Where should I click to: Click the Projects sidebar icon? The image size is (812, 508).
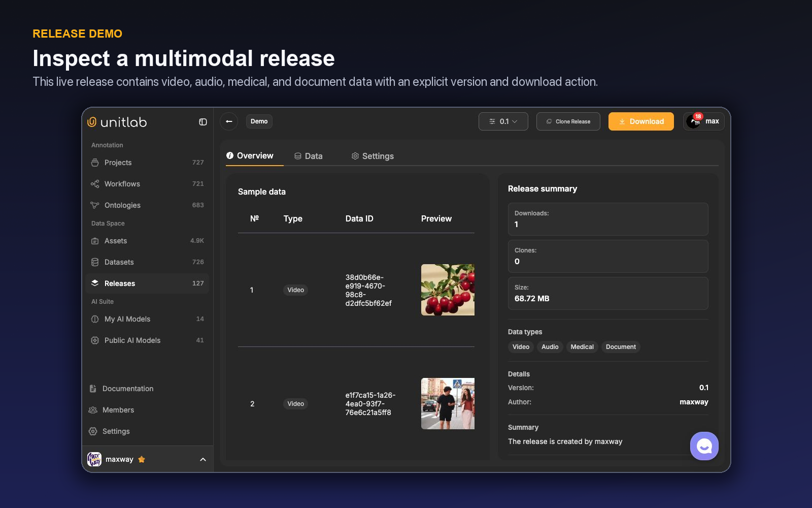pos(95,163)
